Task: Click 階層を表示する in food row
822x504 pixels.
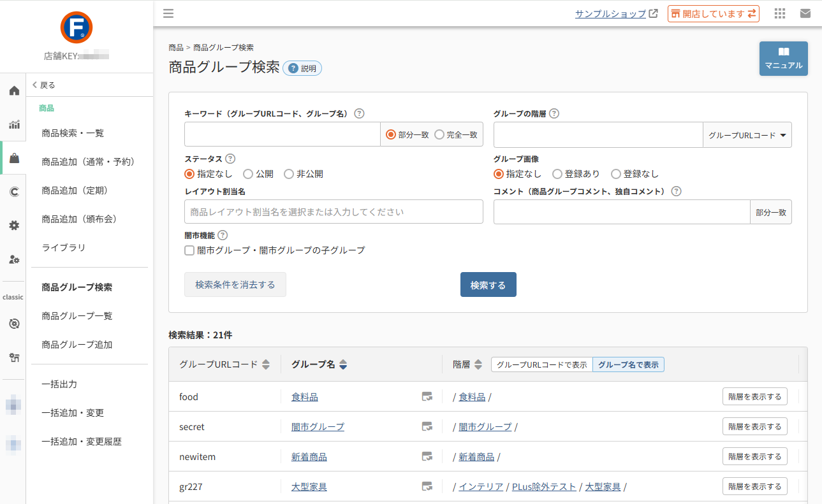Action: pyautogui.click(x=755, y=396)
